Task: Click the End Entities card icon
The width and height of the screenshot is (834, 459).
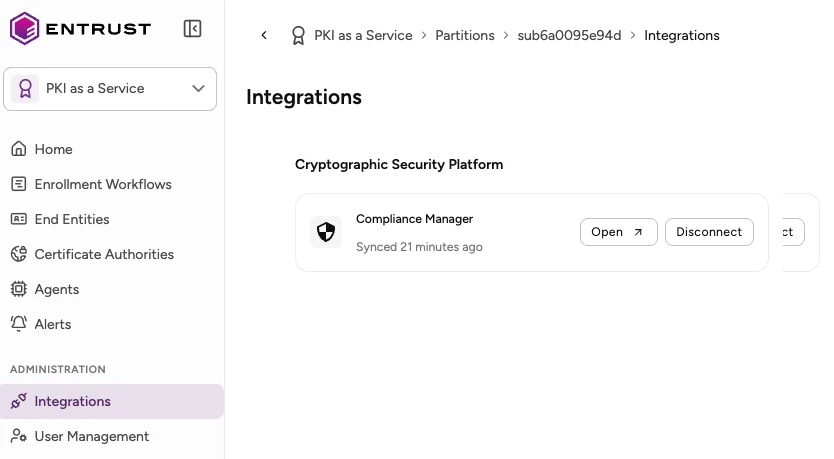Action: (x=19, y=219)
